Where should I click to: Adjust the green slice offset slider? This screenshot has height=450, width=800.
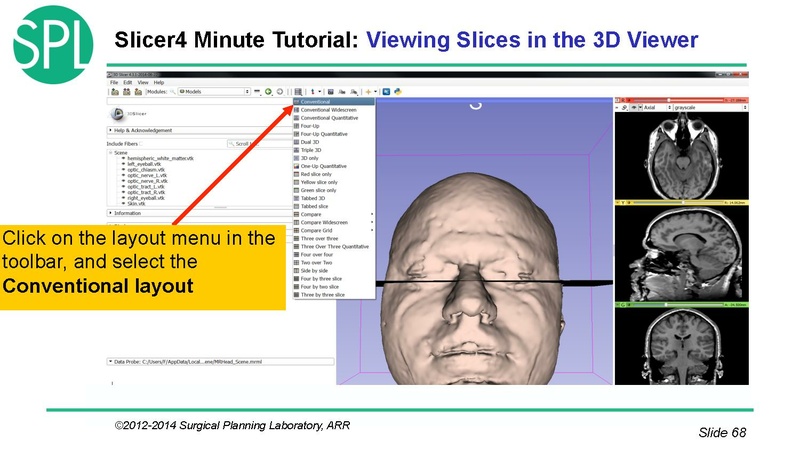point(679,305)
